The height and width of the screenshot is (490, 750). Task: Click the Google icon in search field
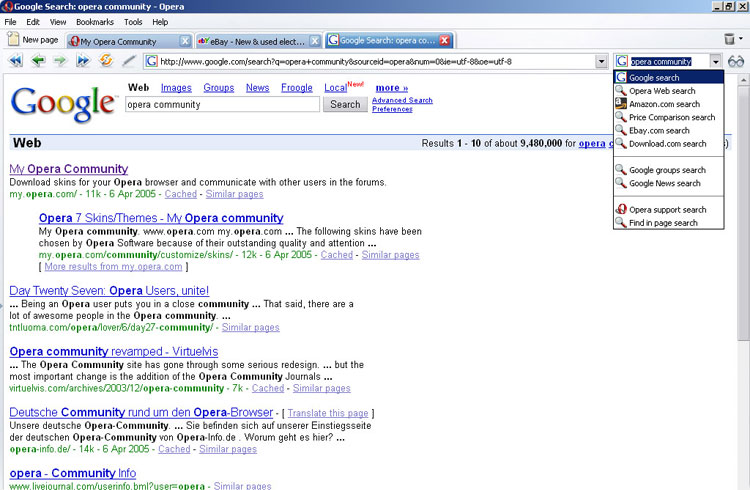coord(622,61)
